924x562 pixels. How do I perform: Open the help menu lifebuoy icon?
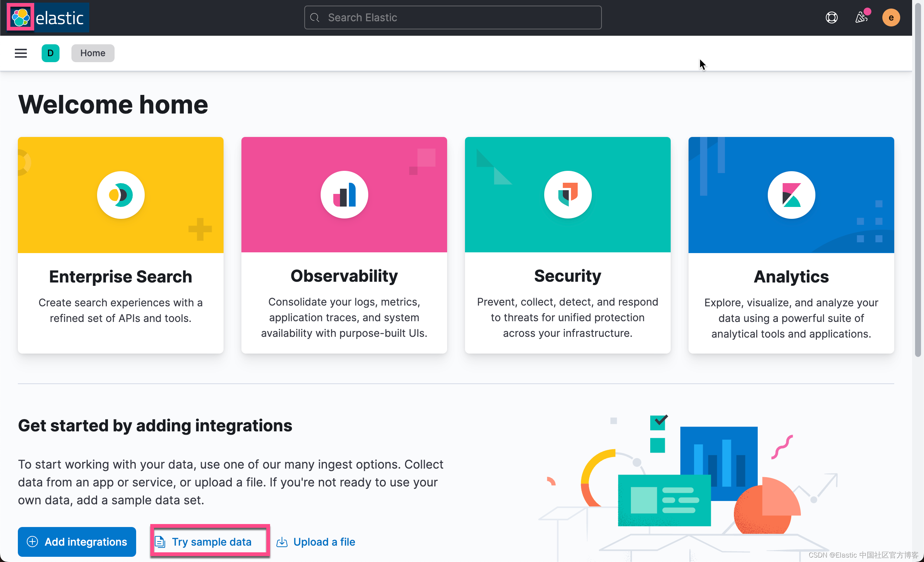[x=831, y=17]
